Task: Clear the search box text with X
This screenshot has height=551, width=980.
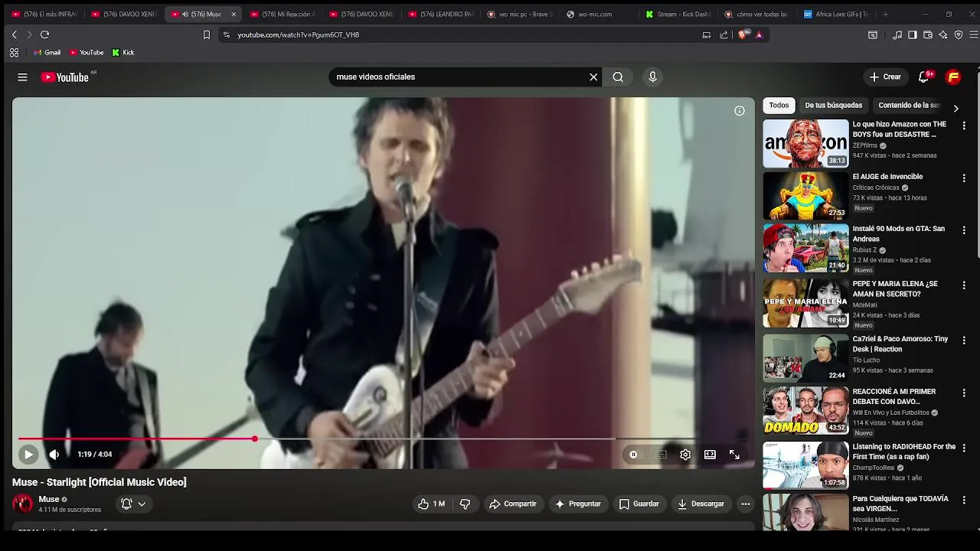Action: [x=593, y=77]
